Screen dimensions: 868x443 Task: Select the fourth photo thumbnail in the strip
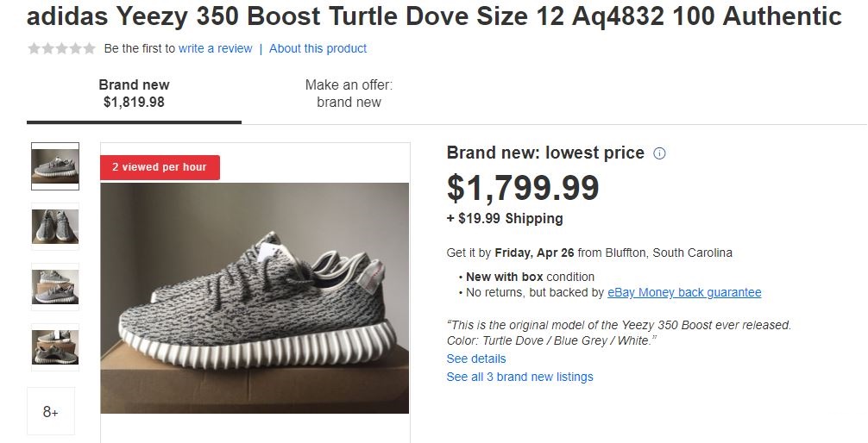coord(55,346)
